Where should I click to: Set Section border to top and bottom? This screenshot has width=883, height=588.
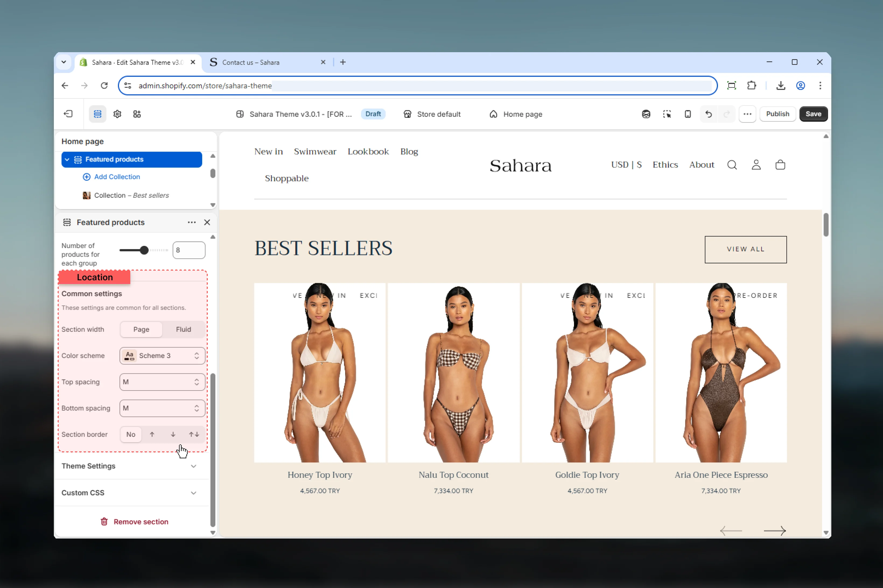click(194, 434)
